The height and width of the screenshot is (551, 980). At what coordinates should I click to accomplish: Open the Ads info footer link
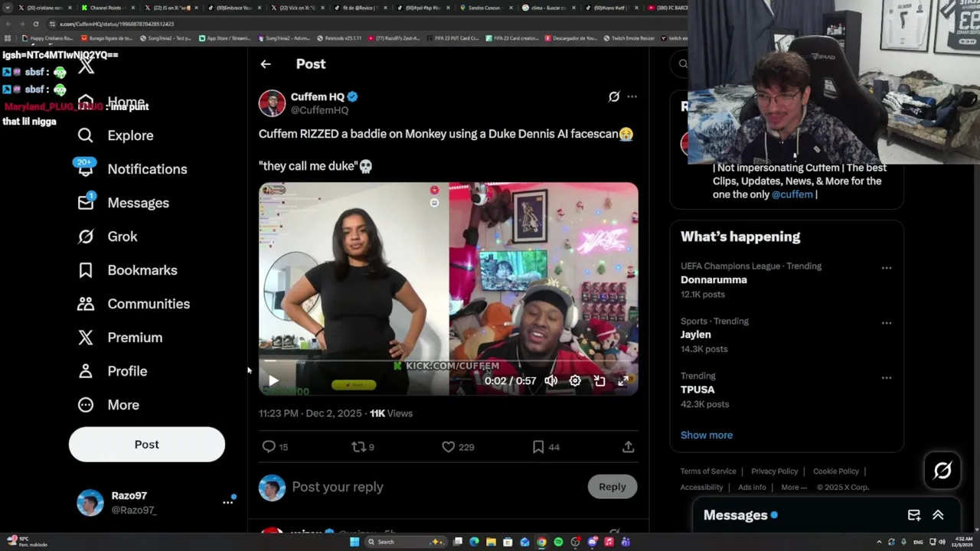(752, 487)
